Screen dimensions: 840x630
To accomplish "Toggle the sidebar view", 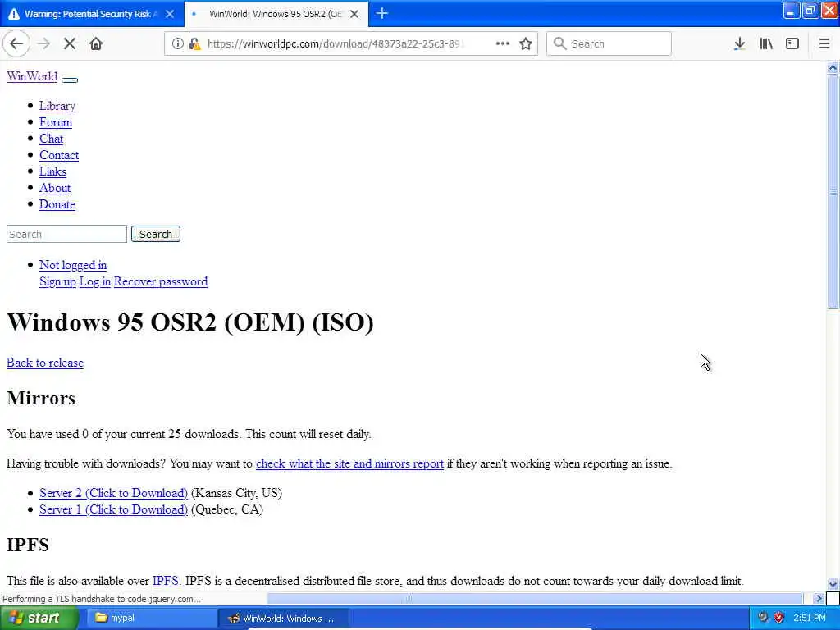I will 792,44.
